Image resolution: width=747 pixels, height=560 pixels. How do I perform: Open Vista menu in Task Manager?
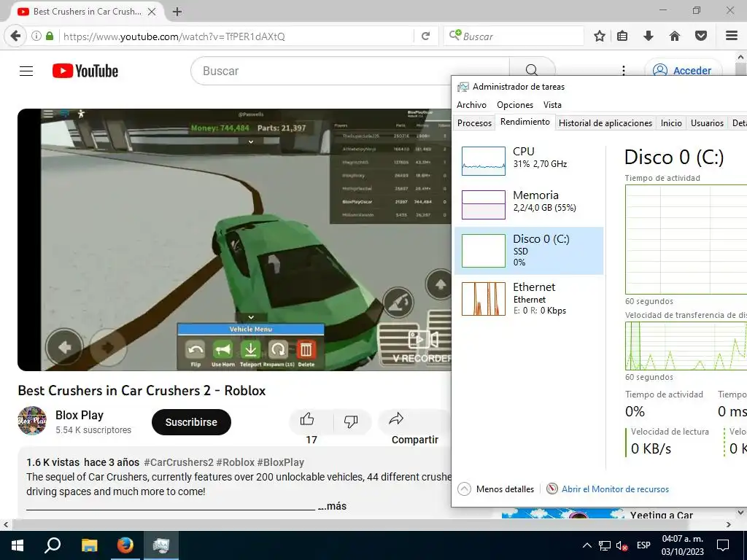coord(552,105)
